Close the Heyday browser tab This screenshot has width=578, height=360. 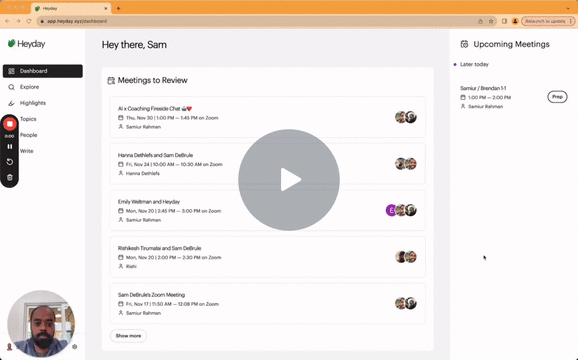click(106, 8)
